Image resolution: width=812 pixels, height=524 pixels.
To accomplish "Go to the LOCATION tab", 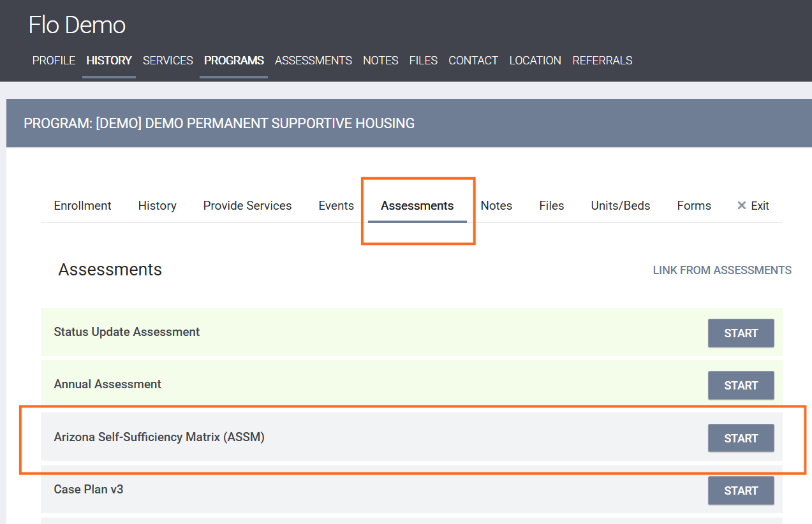I will [x=535, y=61].
